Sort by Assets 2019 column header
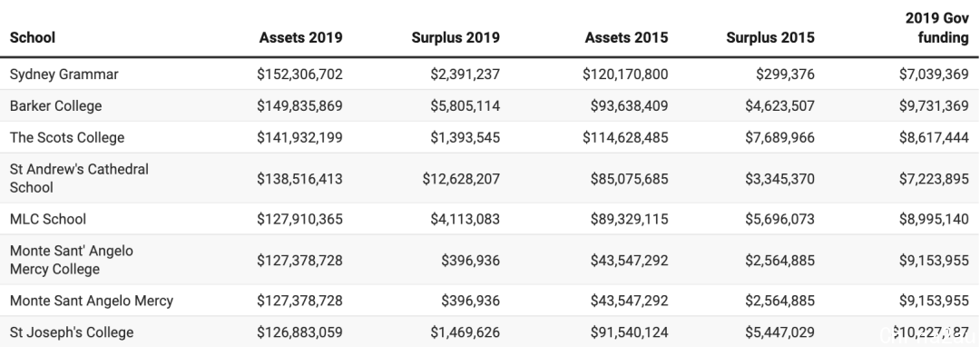The width and height of the screenshot is (980, 347). 300,37
